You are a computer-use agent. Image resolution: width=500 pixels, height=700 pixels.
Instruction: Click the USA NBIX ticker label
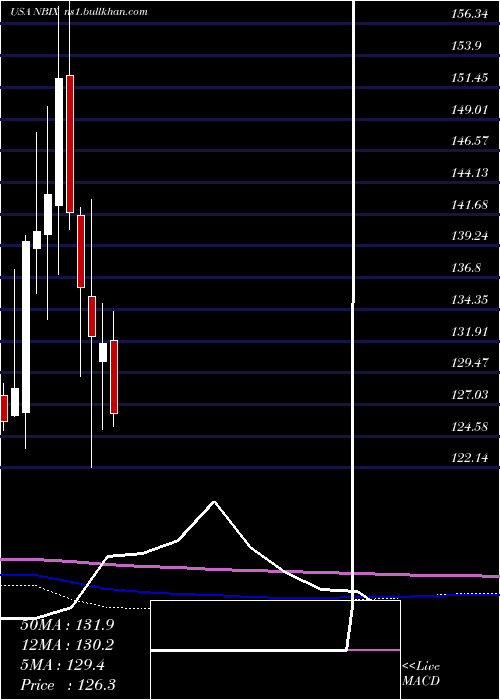pyautogui.click(x=35, y=12)
